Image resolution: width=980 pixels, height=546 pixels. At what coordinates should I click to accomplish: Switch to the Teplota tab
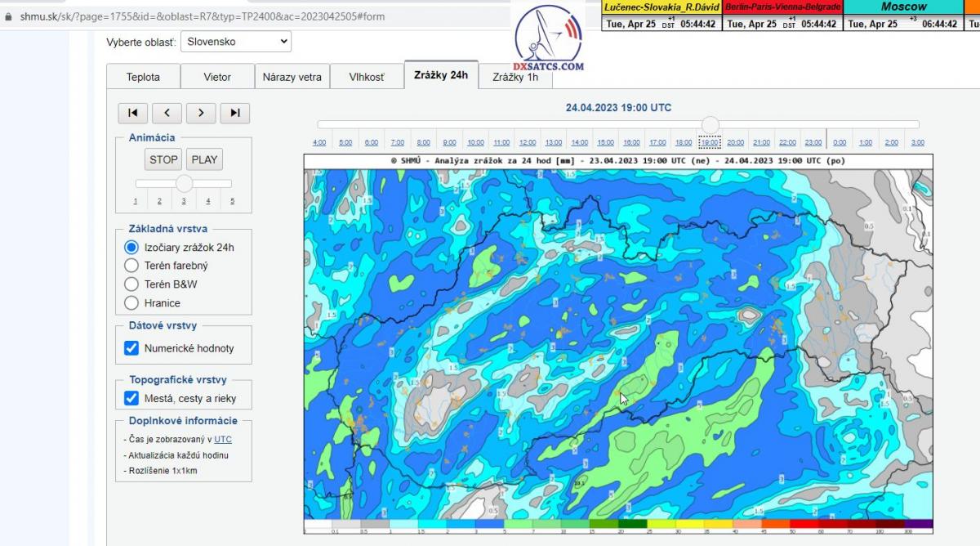point(143,77)
